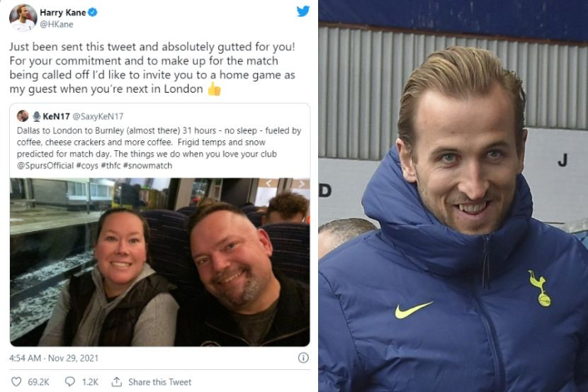Open replies via speech bubble icon
588x392 pixels.
point(69,382)
